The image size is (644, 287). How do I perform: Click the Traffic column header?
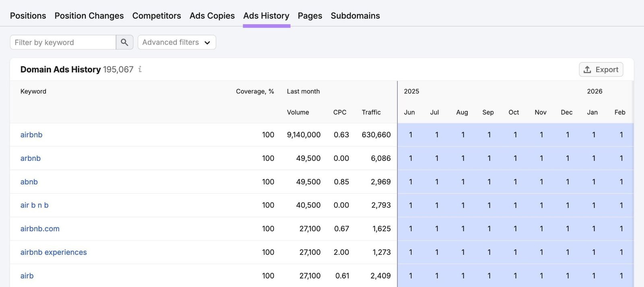point(371,112)
